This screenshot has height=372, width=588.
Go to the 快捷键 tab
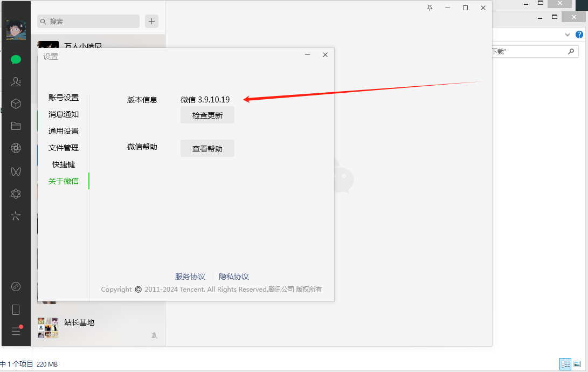[64, 164]
